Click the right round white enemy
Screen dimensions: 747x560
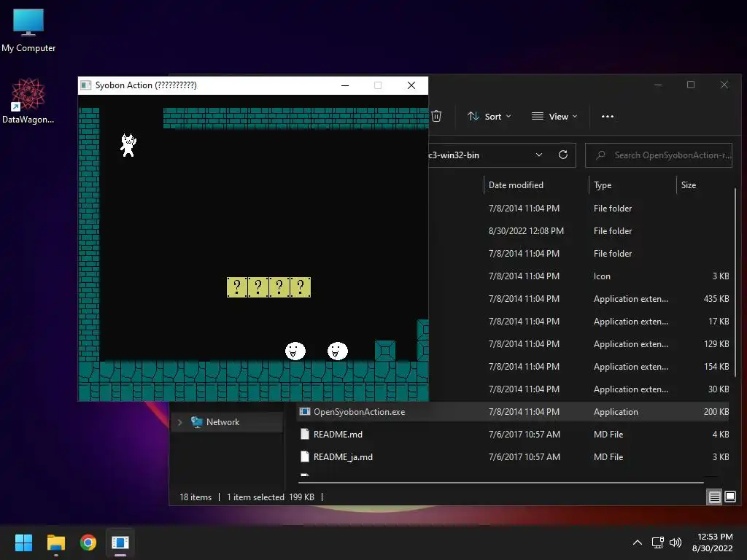click(x=337, y=351)
